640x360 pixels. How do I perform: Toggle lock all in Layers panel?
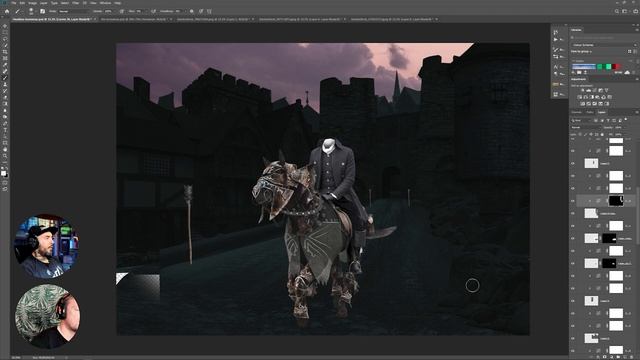pyautogui.click(x=602, y=134)
